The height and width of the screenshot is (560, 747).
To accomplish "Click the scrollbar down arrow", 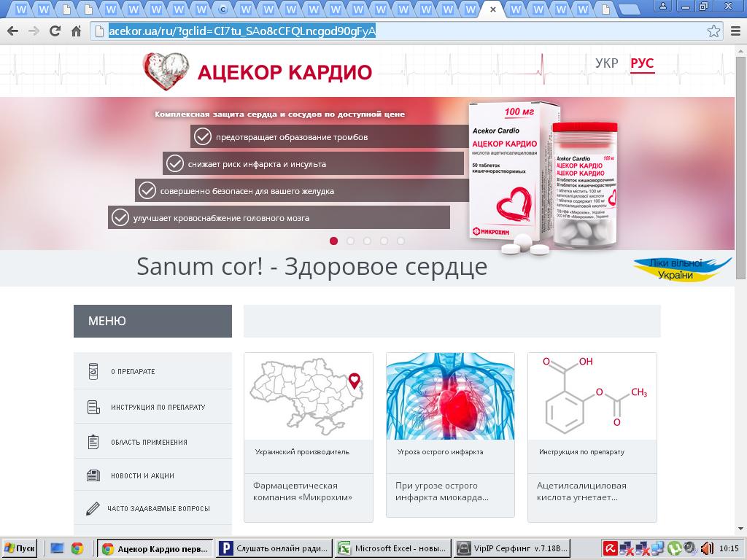I will pos(741,528).
